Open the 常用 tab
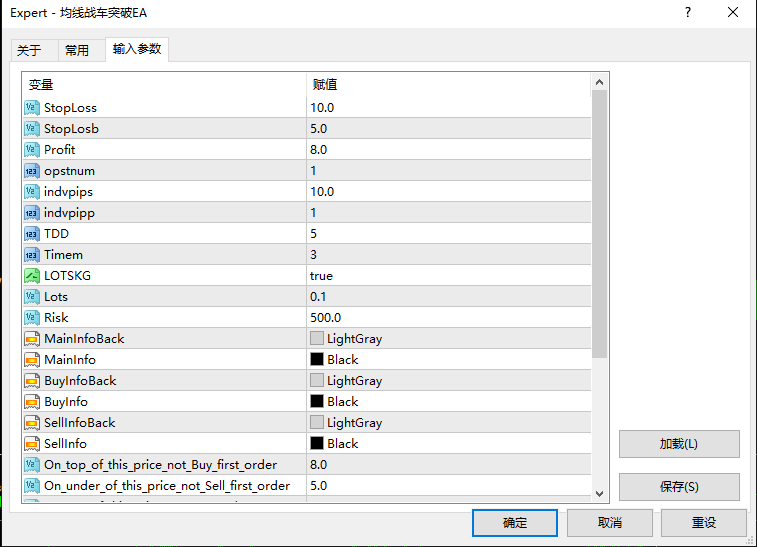757x547 pixels. [77, 51]
